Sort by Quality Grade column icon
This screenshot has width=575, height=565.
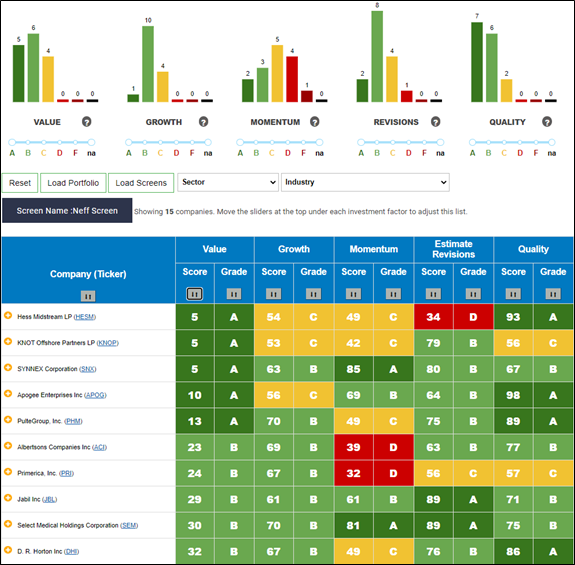553,294
